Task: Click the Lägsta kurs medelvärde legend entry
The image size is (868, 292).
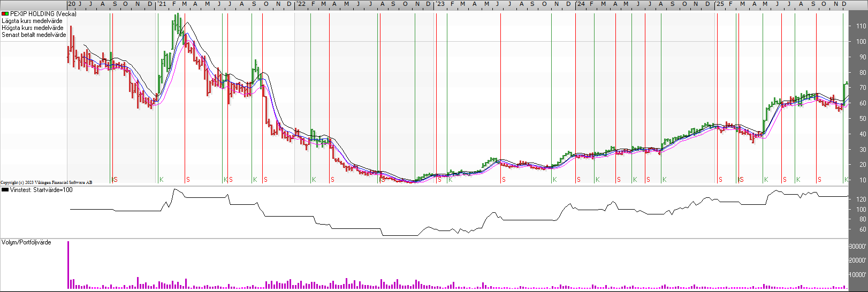Action: 32,21
